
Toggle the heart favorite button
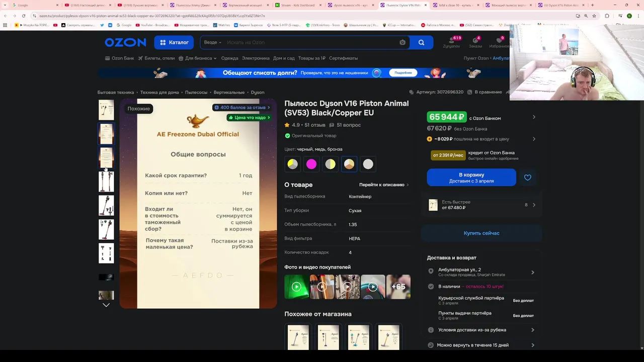pyautogui.click(x=528, y=177)
